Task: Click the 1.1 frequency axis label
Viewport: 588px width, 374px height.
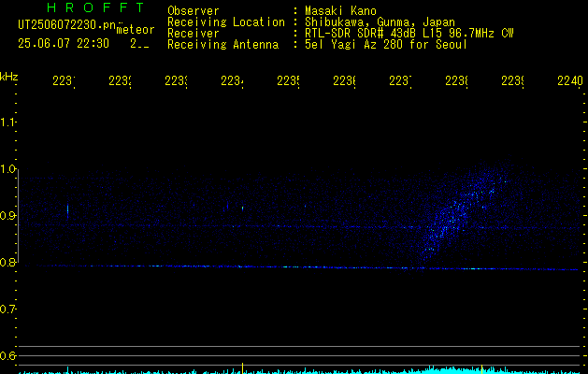Action: (7, 122)
